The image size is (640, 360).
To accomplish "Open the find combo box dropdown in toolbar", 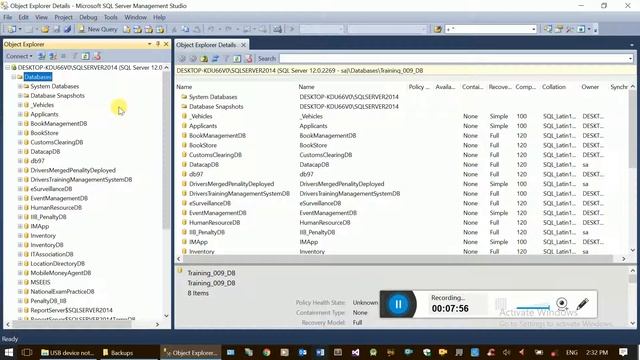I will pos(533,29).
